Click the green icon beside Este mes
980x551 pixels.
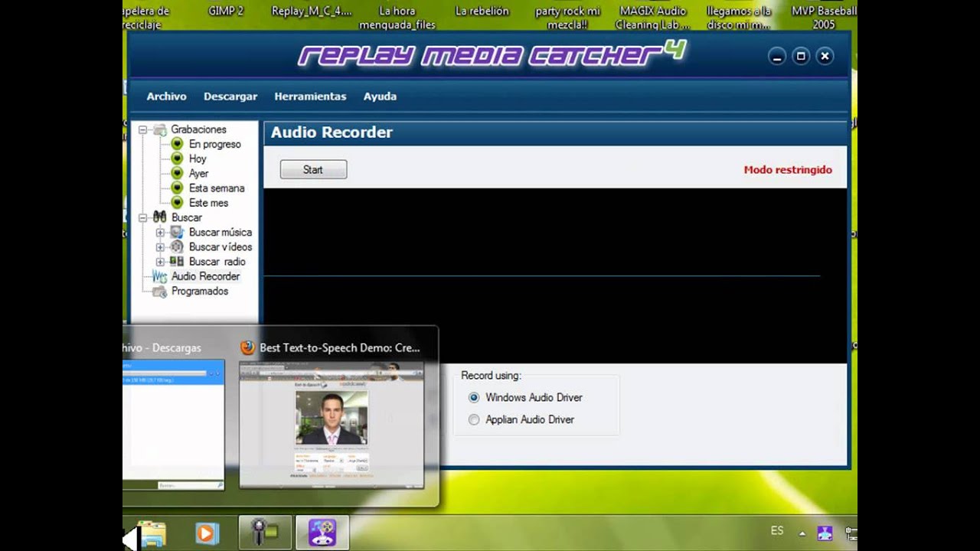click(177, 203)
